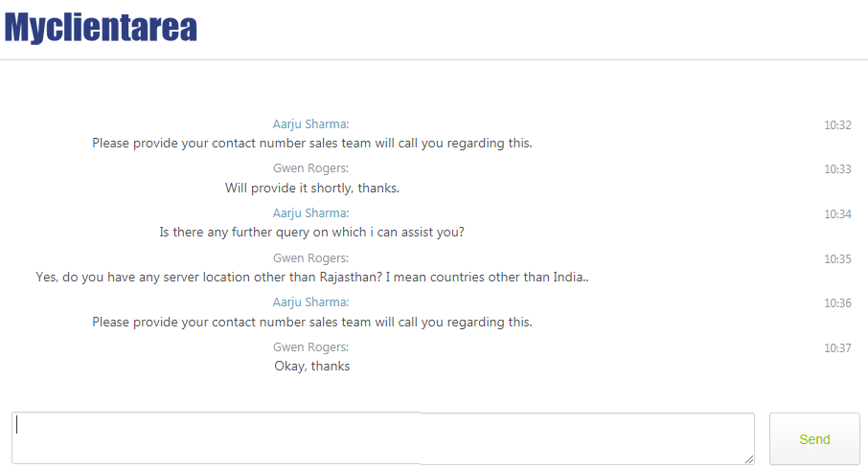
Task: Focus the chat message input box
Action: point(383,438)
